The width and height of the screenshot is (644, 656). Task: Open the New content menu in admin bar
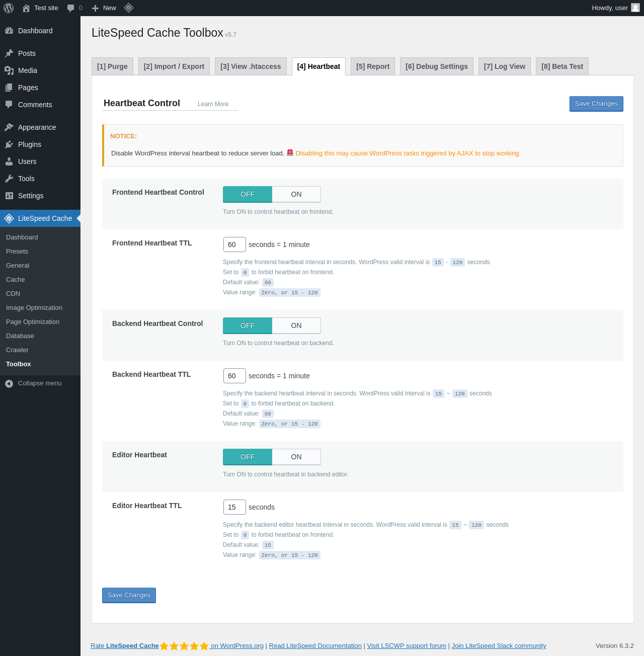click(104, 8)
